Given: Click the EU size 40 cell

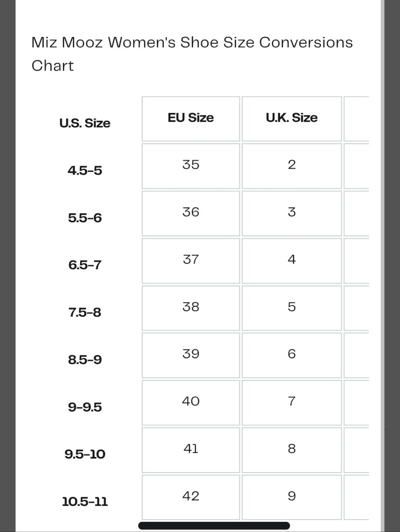Looking at the screenshot, I should [x=191, y=402].
